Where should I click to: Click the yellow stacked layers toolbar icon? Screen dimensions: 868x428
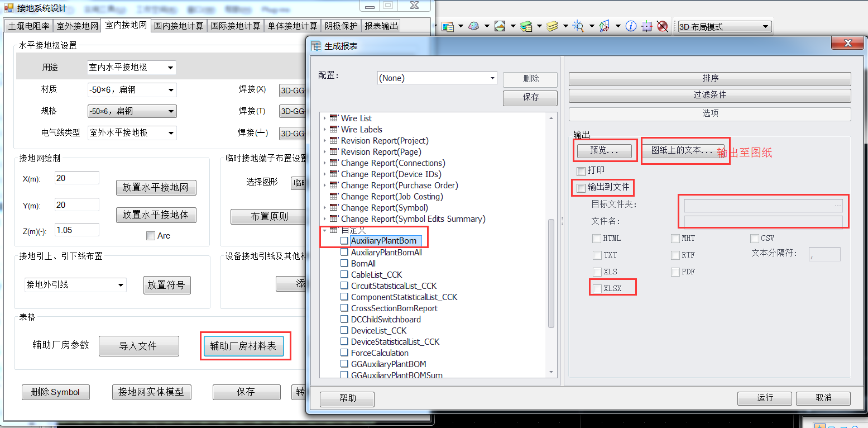pos(553,26)
